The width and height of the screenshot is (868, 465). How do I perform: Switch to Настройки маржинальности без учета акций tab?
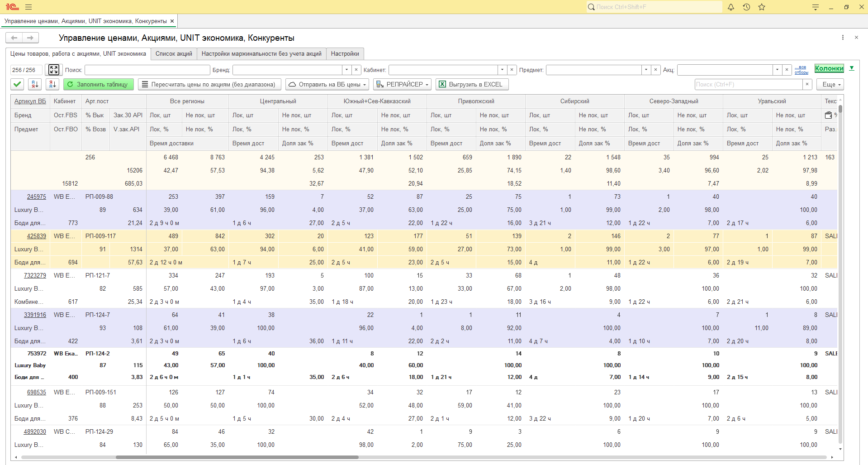tap(261, 54)
